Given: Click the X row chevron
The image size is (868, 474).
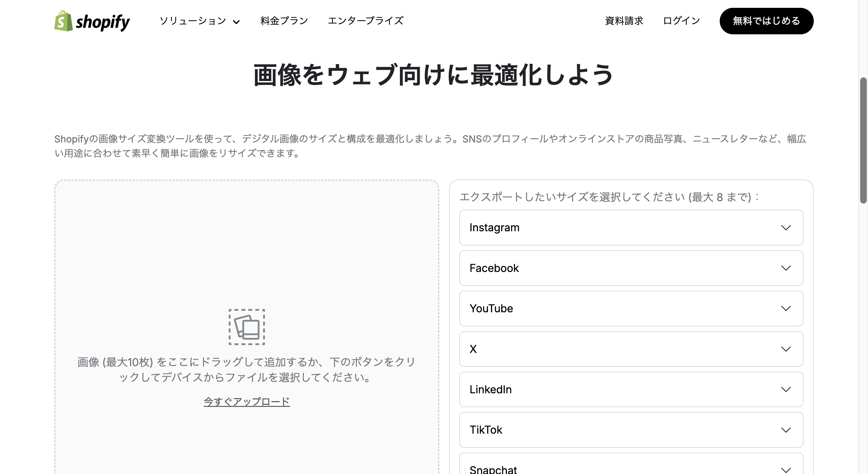Looking at the screenshot, I should (786, 349).
